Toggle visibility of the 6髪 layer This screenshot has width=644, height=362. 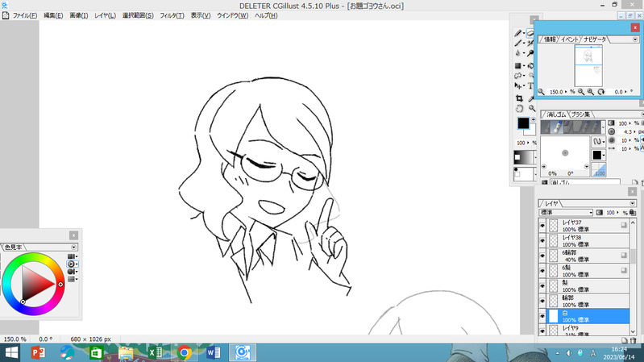click(542, 271)
